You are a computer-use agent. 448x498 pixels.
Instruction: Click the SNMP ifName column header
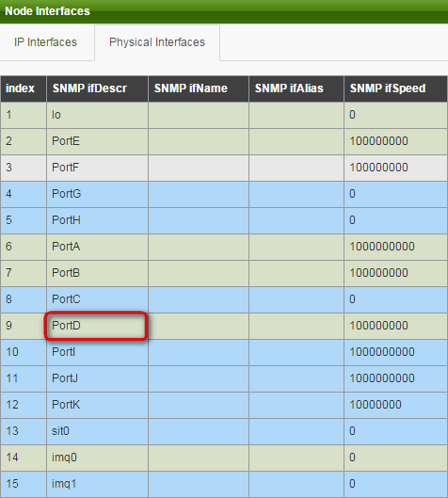coord(190,88)
